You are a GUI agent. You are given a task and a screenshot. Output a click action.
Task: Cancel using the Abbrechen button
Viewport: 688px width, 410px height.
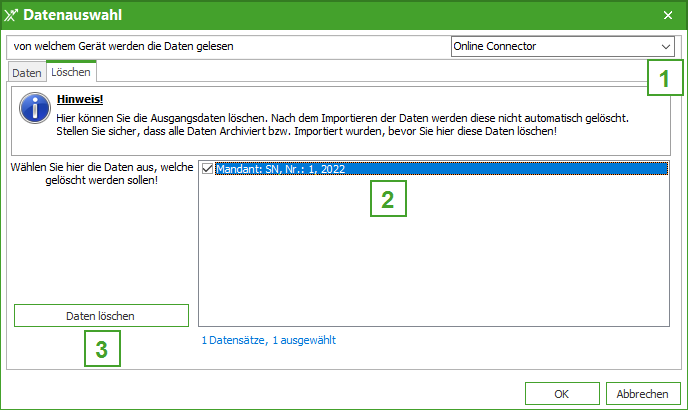[x=642, y=392]
